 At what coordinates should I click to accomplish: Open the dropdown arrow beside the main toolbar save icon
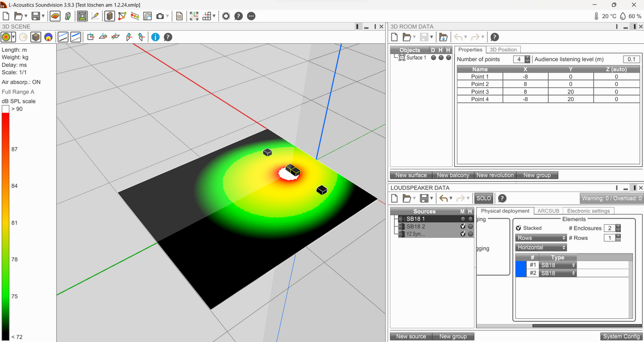point(43,16)
